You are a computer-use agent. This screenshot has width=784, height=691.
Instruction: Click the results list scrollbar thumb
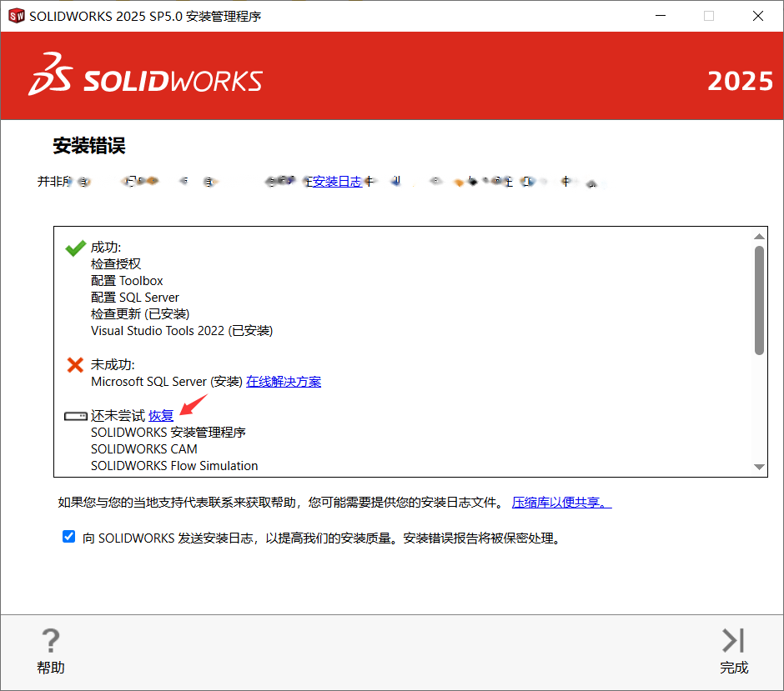[759, 300]
